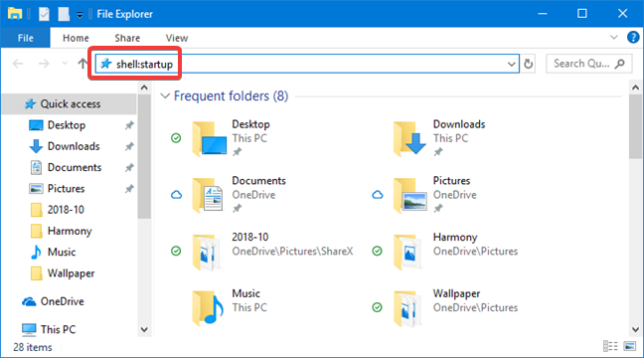Image resolution: width=644 pixels, height=358 pixels.
Task: Click the cloud status icon beside Documents
Action: (x=176, y=194)
